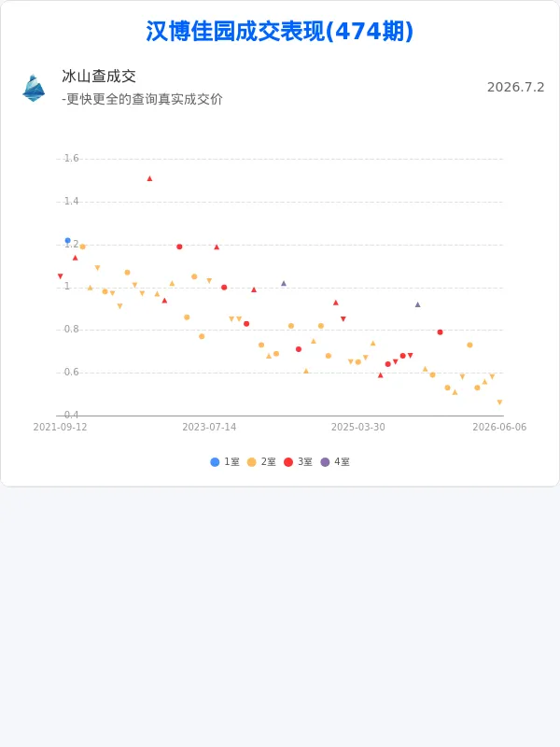Toggle the 2室 series in the legend
This screenshot has height=747, width=560.
tap(262, 461)
